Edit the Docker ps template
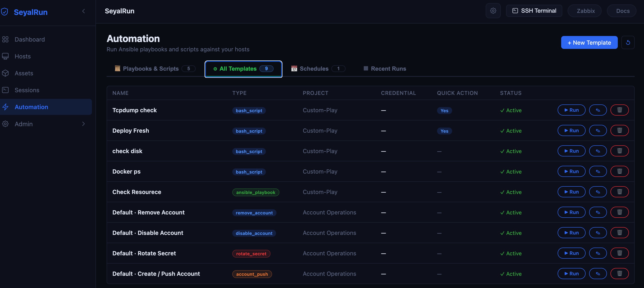 click(x=598, y=171)
